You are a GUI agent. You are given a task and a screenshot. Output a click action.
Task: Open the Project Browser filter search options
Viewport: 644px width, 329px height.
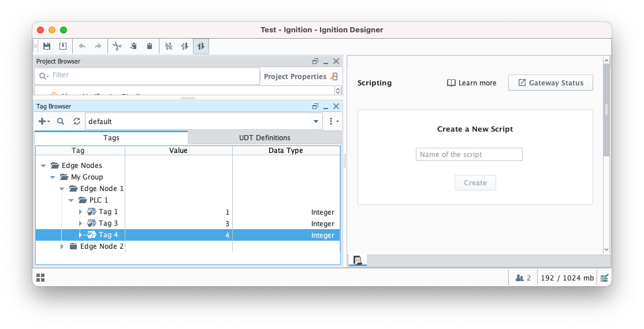point(44,76)
